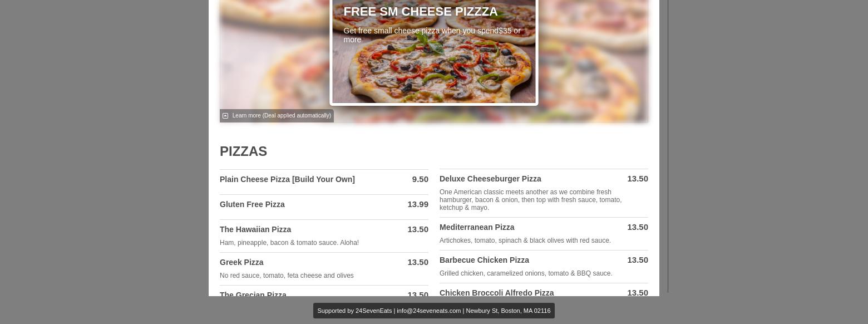Click the Pizzas section heading

click(243, 151)
